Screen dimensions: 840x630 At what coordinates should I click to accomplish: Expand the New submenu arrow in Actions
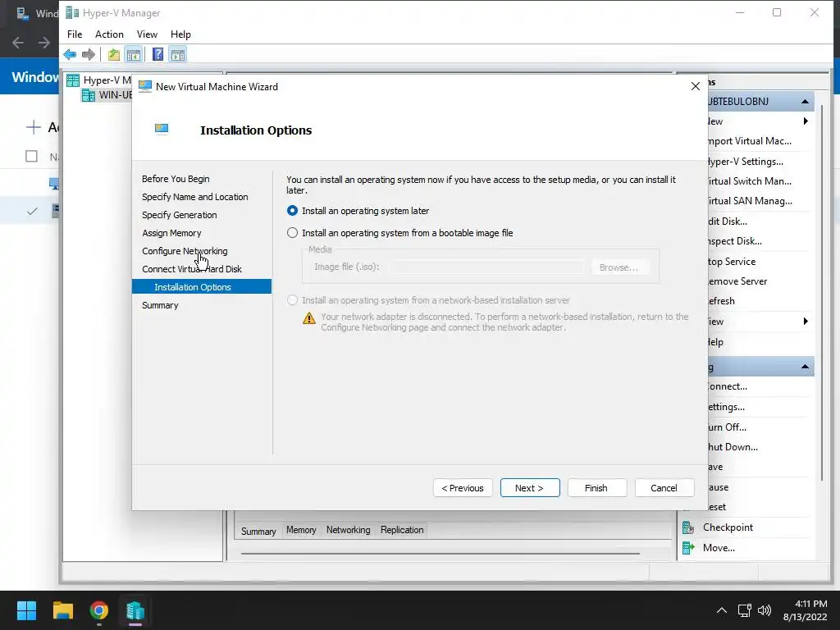[806, 121]
